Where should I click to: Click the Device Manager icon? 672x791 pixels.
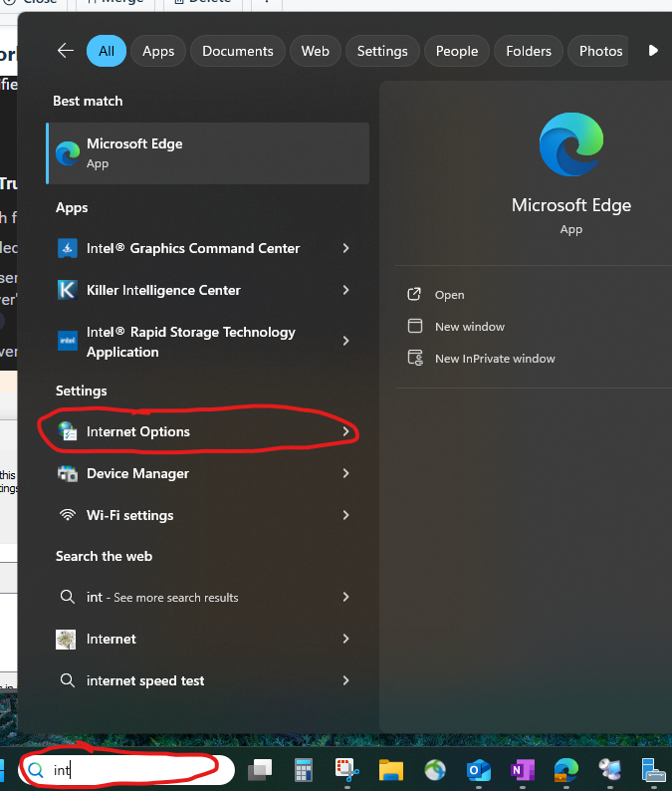click(x=67, y=473)
